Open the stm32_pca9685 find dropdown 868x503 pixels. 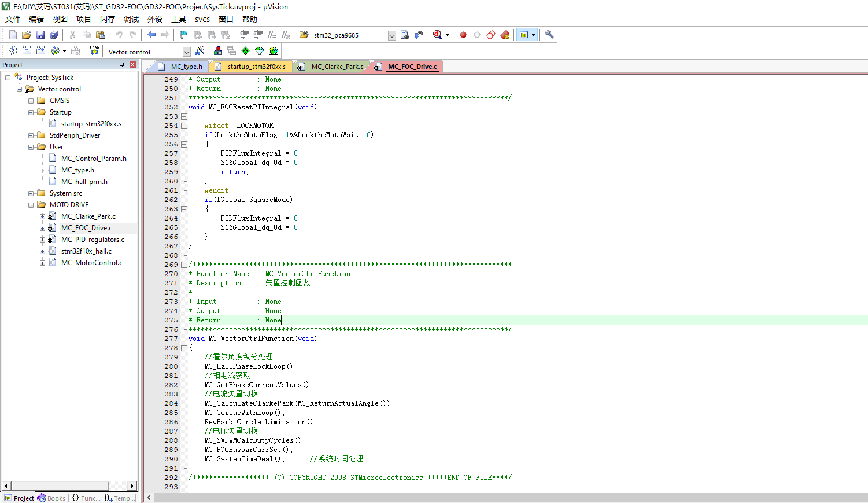[x=392, y=35]
